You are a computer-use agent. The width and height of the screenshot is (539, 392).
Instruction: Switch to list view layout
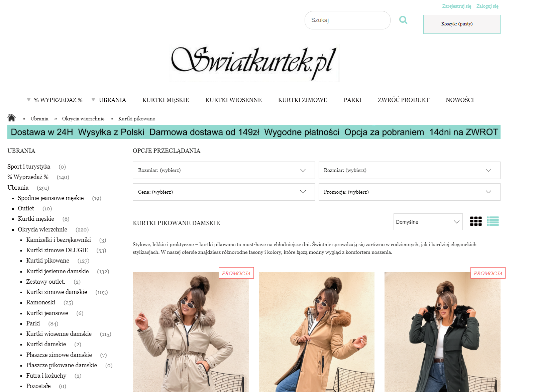[493, 221]
